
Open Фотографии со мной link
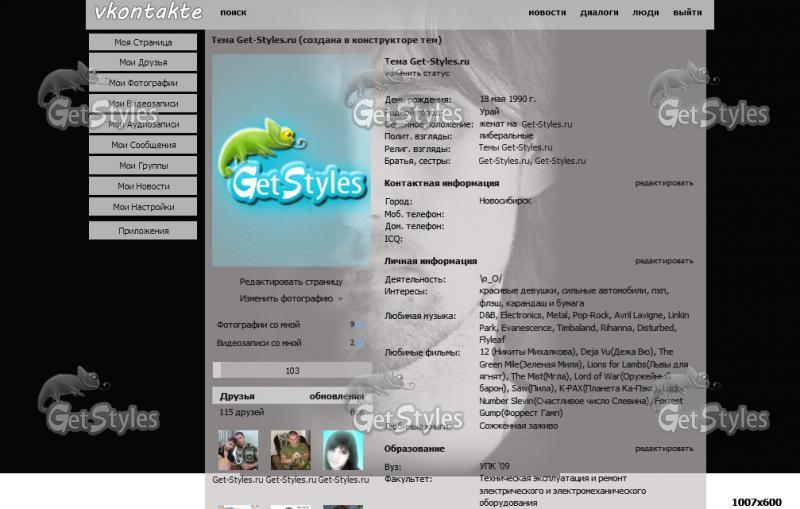point(258,324)
